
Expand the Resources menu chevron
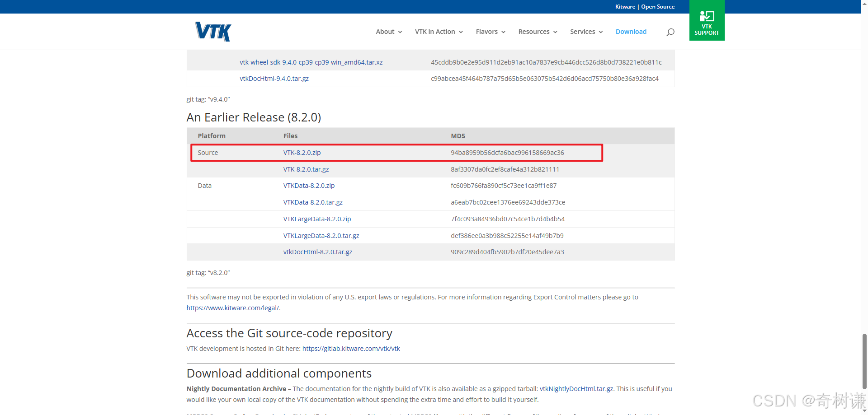click(555, 32)
